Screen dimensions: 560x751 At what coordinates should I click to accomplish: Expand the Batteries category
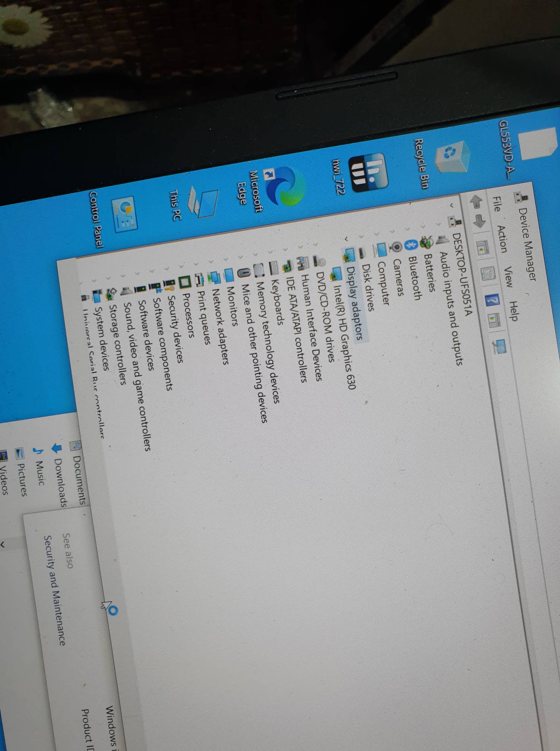click(x=424, y=227)
